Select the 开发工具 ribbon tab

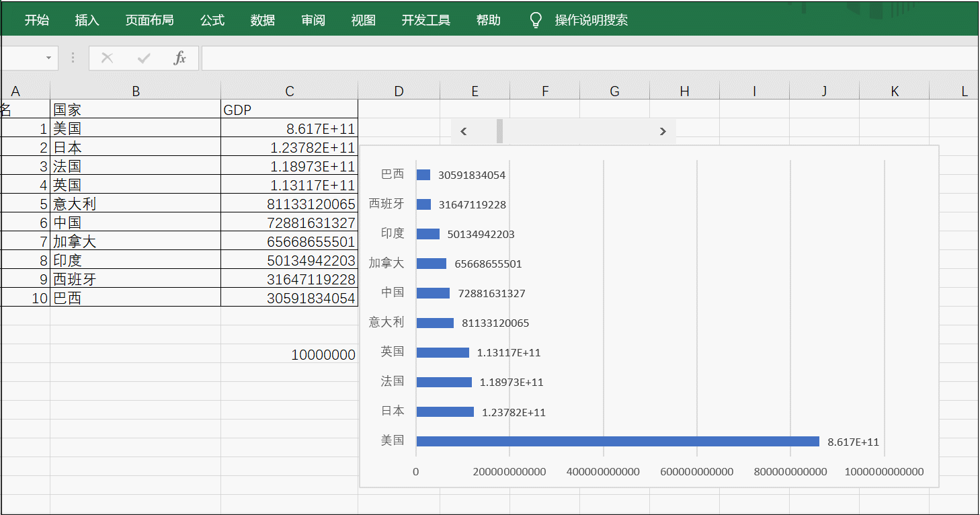(425, 19)
